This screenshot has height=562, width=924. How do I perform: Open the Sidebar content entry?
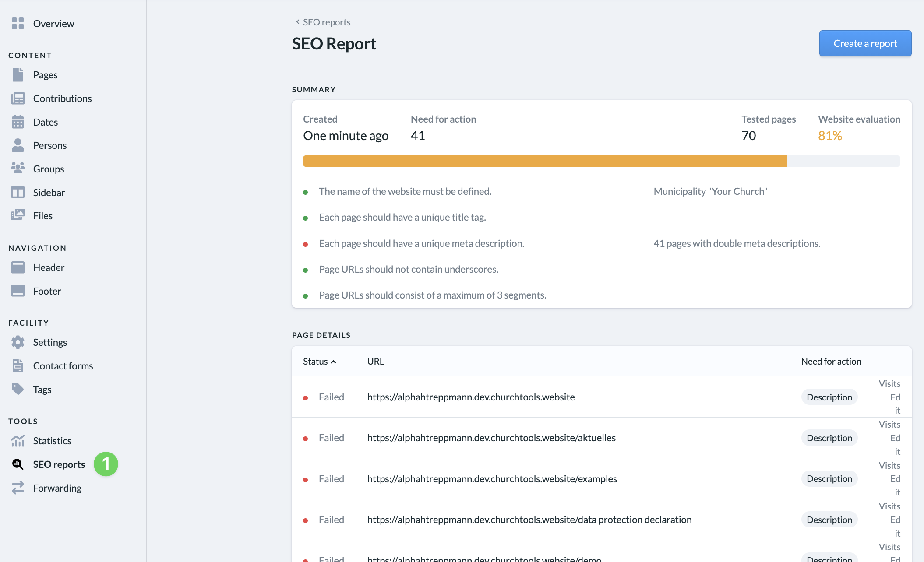[x=49, y=193]
